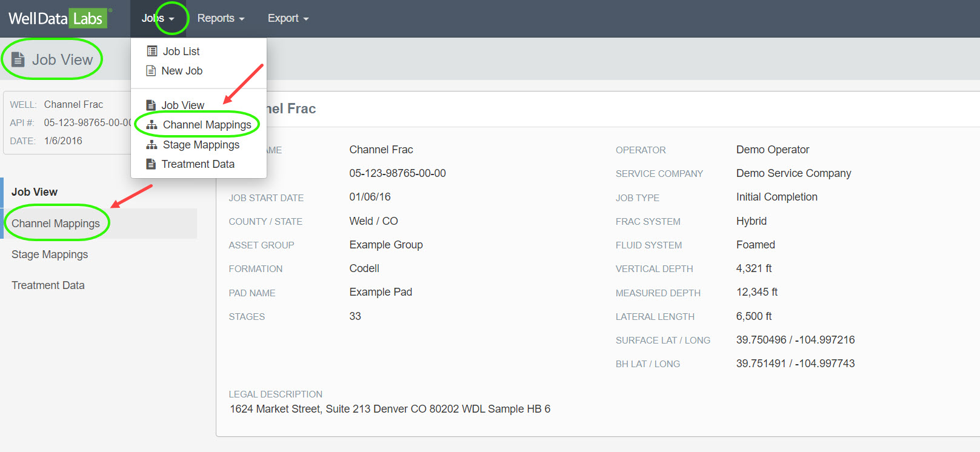Expand the Reports dropdown menu
This screenshot has height=452, width=980.
[x=221, y=18]
